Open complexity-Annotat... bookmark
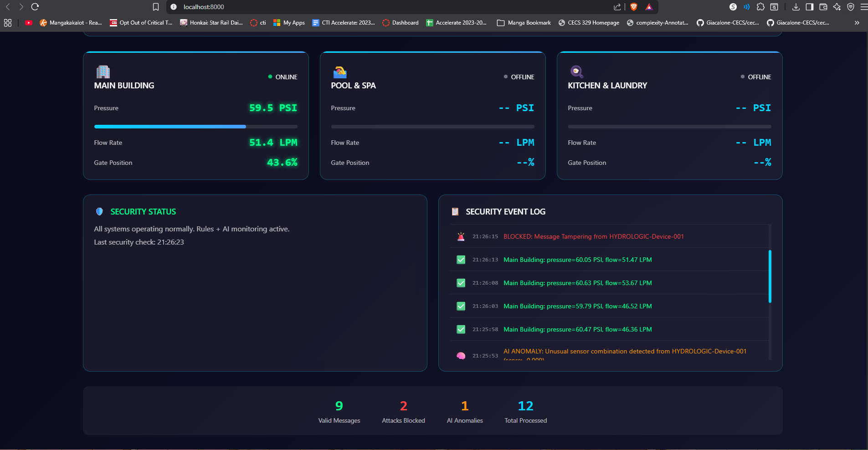Image resolution: width=868 pixels, height=450 pixels. coord(657,23)
